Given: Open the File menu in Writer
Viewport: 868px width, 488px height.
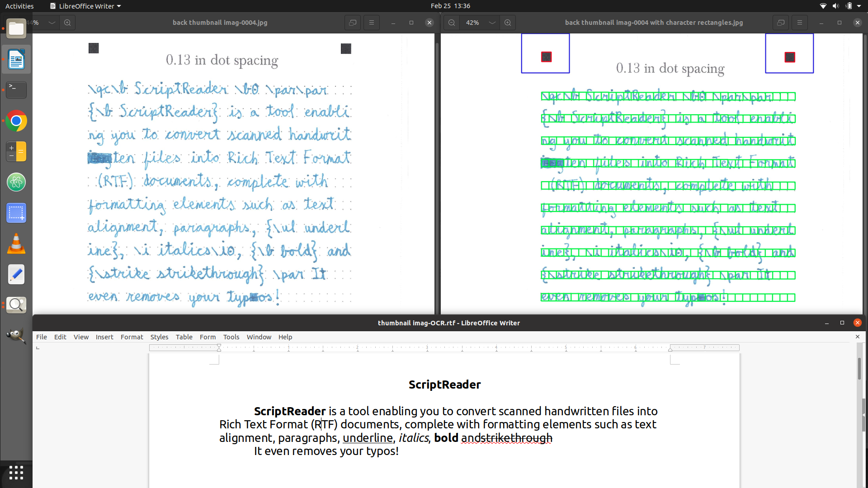Looking at the screenshot, I should click(42, 337).
